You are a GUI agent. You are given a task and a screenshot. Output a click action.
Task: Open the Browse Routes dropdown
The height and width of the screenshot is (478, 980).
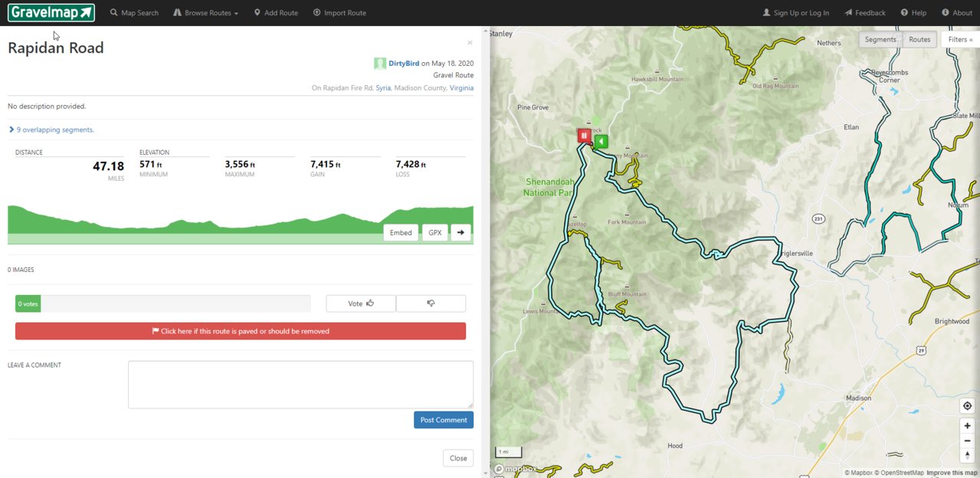(x=206, y=13)
